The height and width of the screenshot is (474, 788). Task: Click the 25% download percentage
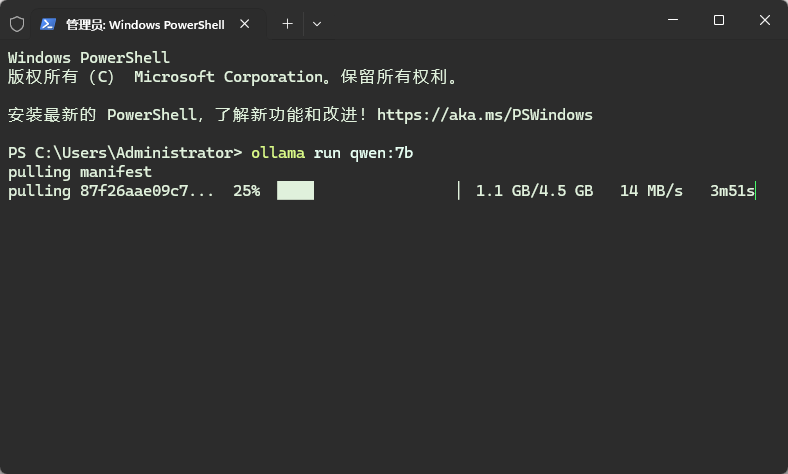pyautogui.click(x=246, y=191)
